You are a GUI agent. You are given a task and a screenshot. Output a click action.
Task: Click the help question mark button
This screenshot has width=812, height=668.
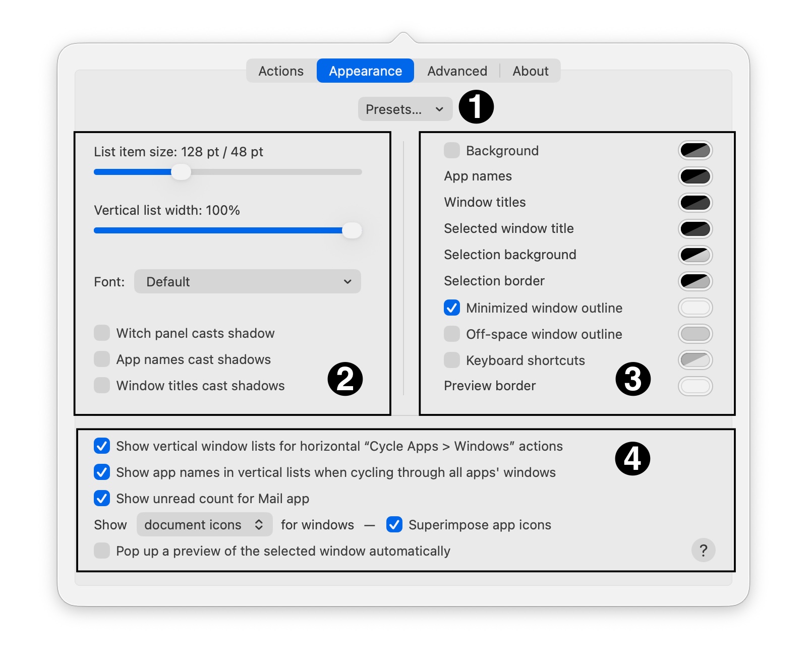pos(703,550)
